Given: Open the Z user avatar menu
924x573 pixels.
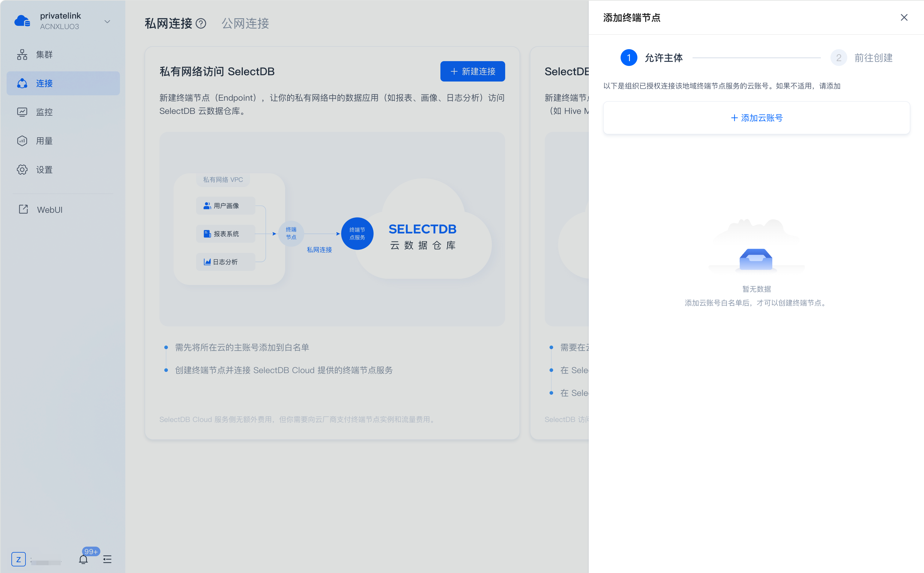Looking at the screenshot, I should point(19,559).
